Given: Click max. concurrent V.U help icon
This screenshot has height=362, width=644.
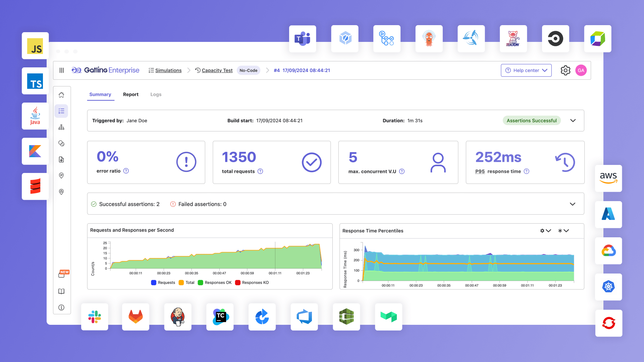Looking at the screenshot, I should point(402,171).
